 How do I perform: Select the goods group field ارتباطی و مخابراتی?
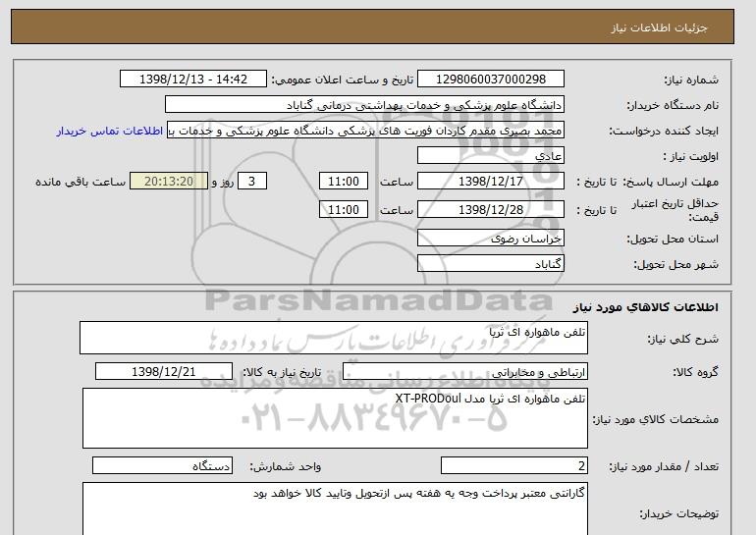tap(464, 372)
